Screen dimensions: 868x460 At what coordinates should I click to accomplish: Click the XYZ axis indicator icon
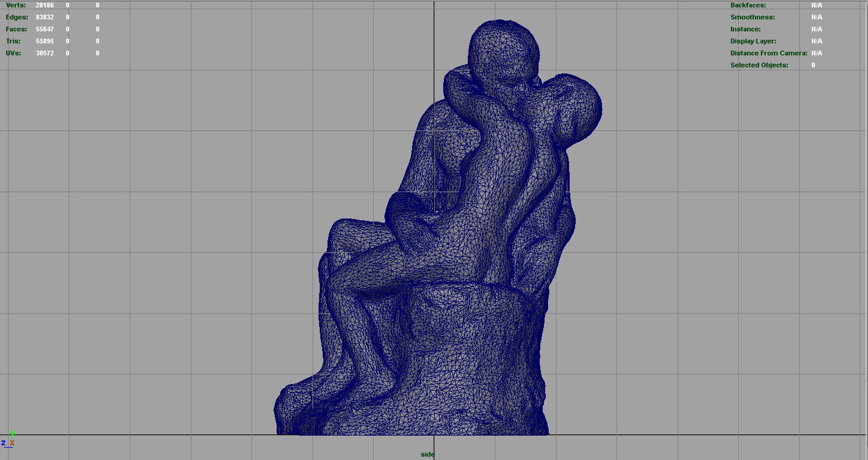[8, 439]
